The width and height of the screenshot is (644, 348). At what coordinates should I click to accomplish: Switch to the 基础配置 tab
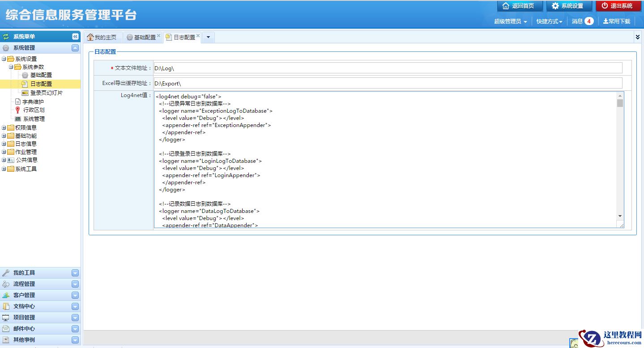[143, 38]
